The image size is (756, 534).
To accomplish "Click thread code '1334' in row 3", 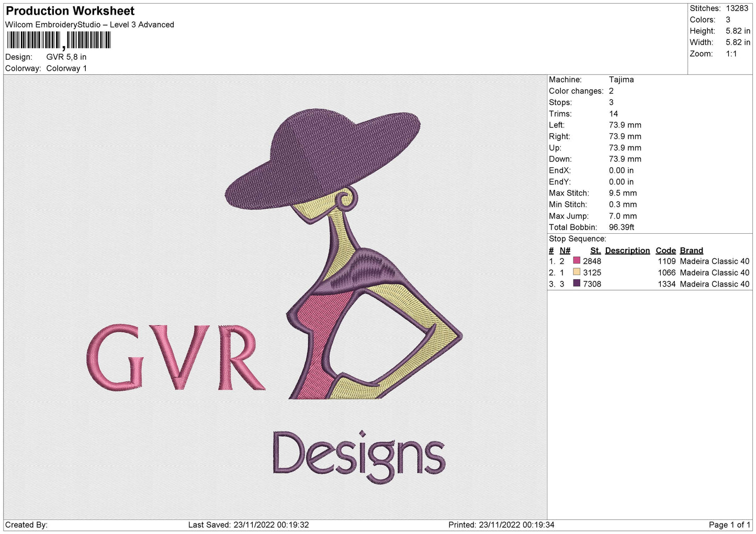I will coord(667,284).
